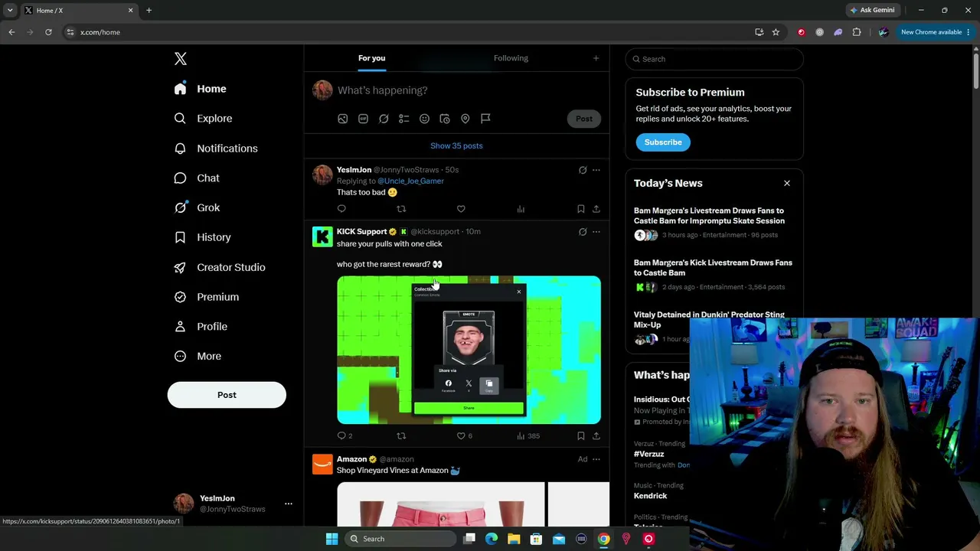The image size is (980, 551).
Task: Open Grok from the sidebar
Action: pyautogui.click(x=197, y=207)
